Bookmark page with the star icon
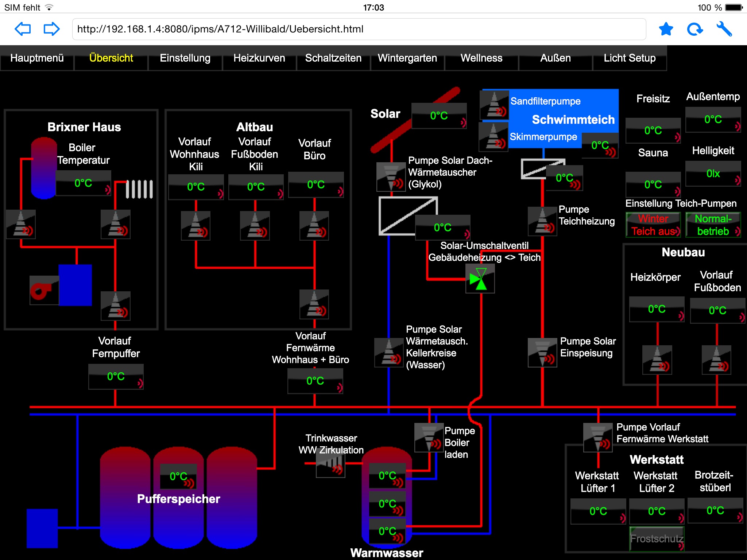The width and height of the screenshot is (747, 560). pos(666,29)
